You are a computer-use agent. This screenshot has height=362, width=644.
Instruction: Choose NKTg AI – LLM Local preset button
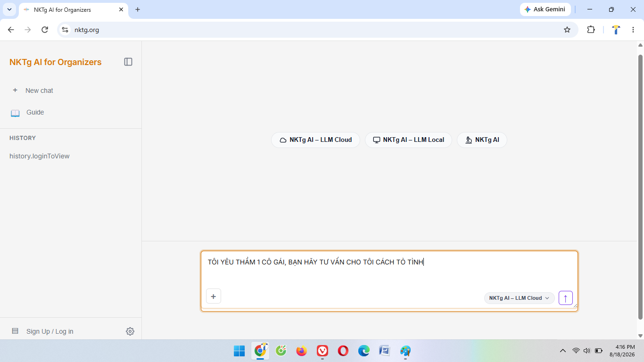[x=408, y=140]
